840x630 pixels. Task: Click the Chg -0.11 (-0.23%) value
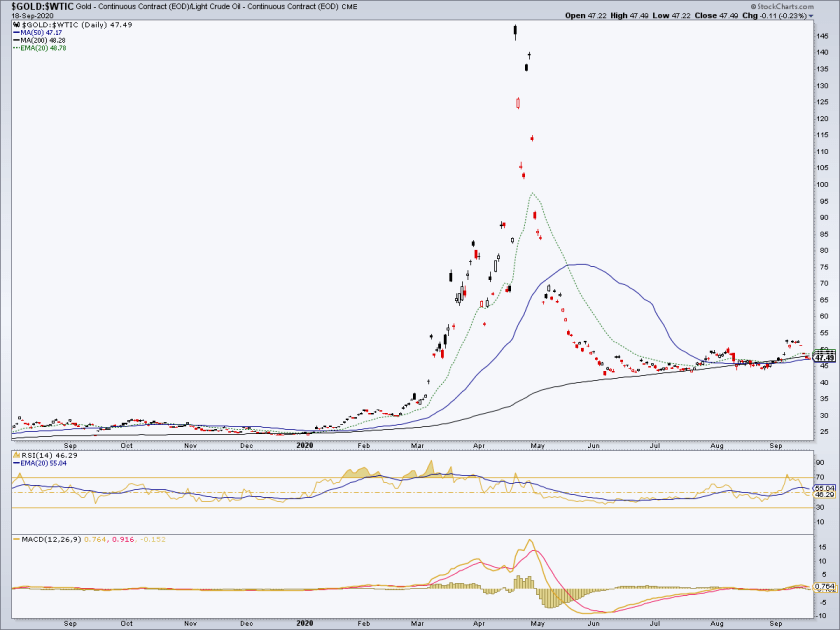[x=774, y=16]
